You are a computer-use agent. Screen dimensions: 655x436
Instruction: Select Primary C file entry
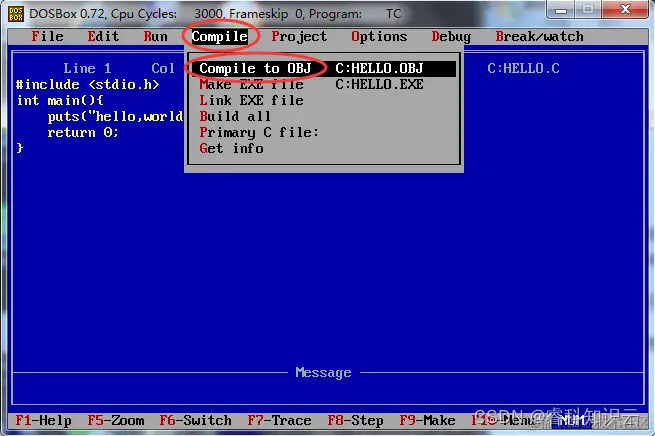tap(259, 132)
